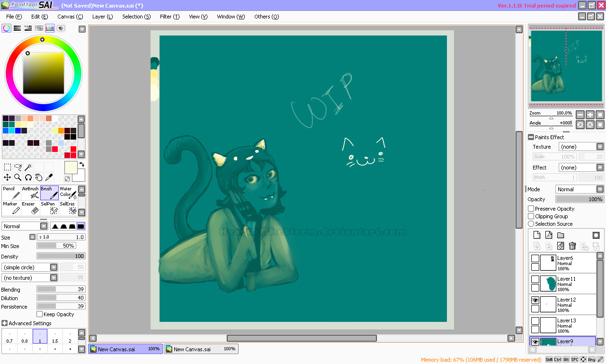Hide Layer12 using its eye icon
The image size is (606, 364).
(x=535, y=300)
